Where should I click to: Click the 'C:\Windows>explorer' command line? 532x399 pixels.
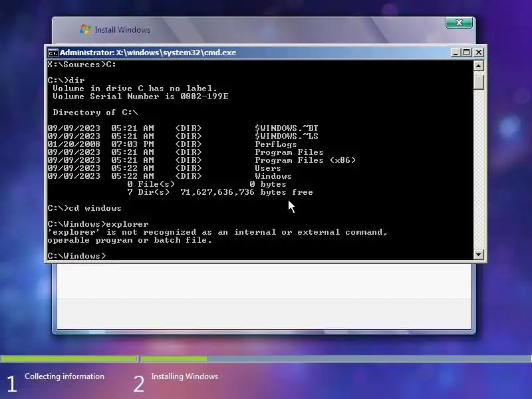coord(98,224)
